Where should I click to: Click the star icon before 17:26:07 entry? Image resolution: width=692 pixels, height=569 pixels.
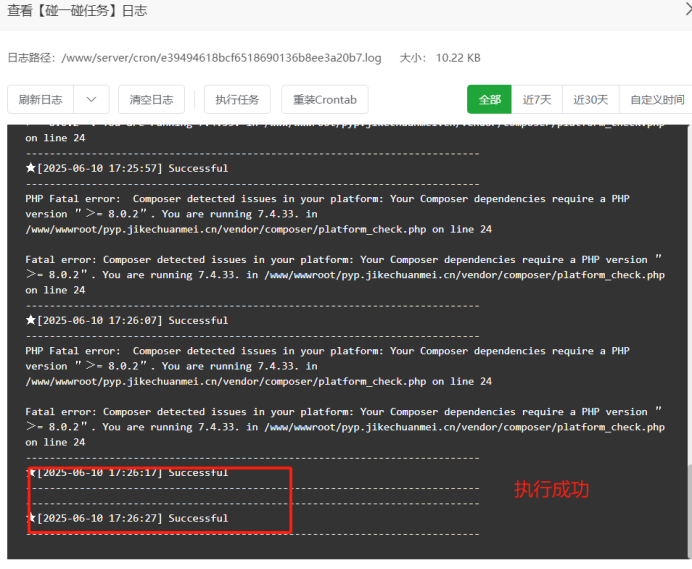30,320
